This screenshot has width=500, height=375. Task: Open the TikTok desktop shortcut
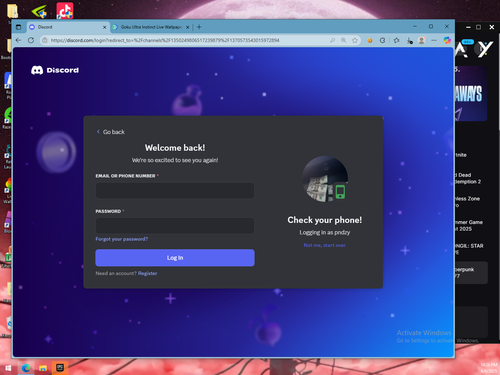point(65,11)
